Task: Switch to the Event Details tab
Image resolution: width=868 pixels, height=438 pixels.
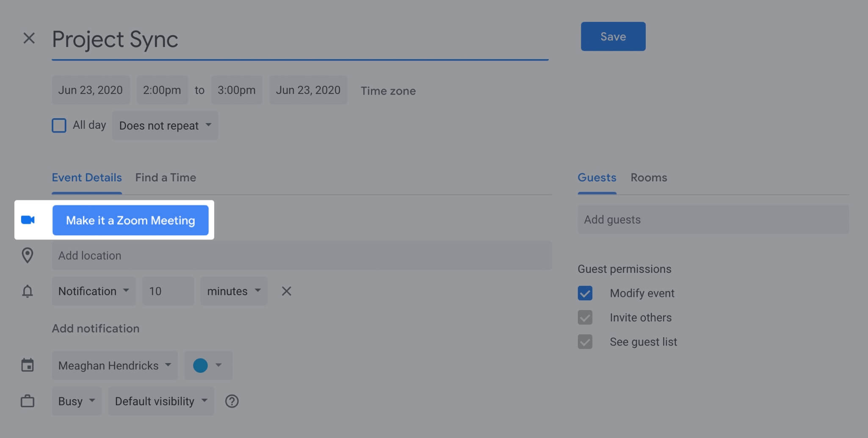Action: [87, 177]
